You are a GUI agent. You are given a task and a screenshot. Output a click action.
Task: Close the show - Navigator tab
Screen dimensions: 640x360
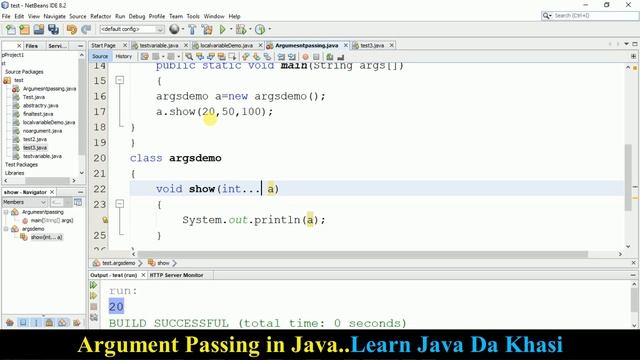coord(52,192)
